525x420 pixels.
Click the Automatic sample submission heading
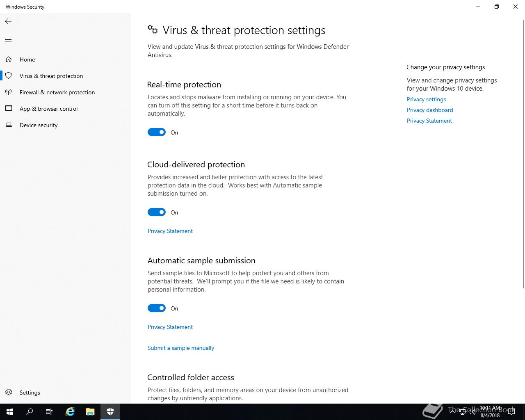click(201, 260)
